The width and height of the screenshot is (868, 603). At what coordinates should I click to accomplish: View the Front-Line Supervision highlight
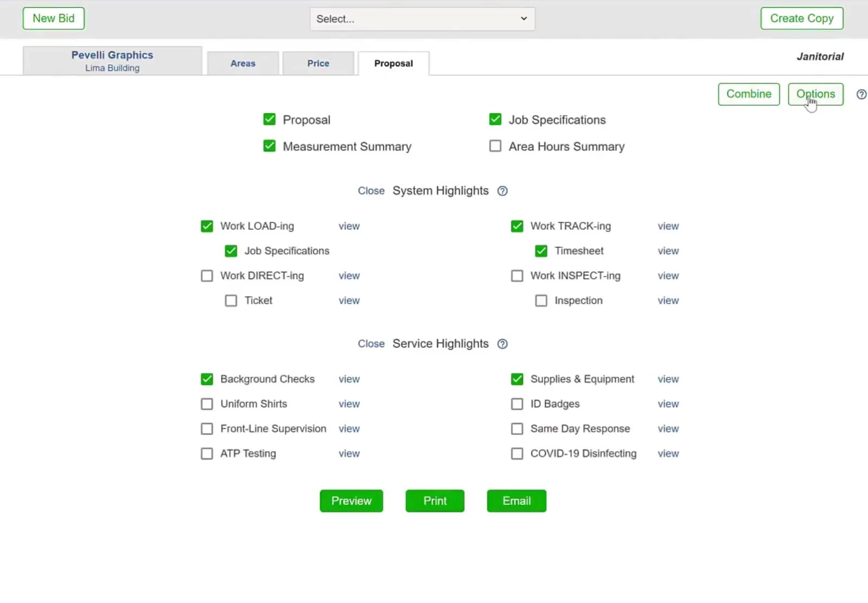pos(349,429)
